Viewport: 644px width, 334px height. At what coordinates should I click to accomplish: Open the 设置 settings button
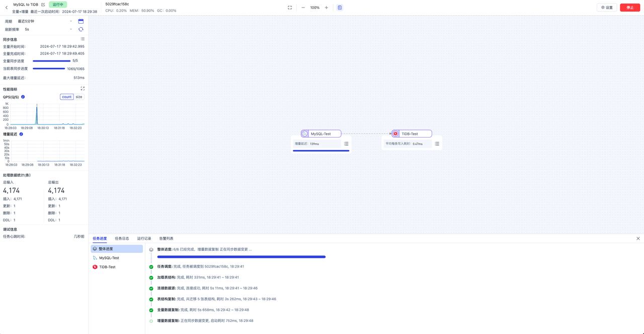pyautogui.click(x=607, y=7)
